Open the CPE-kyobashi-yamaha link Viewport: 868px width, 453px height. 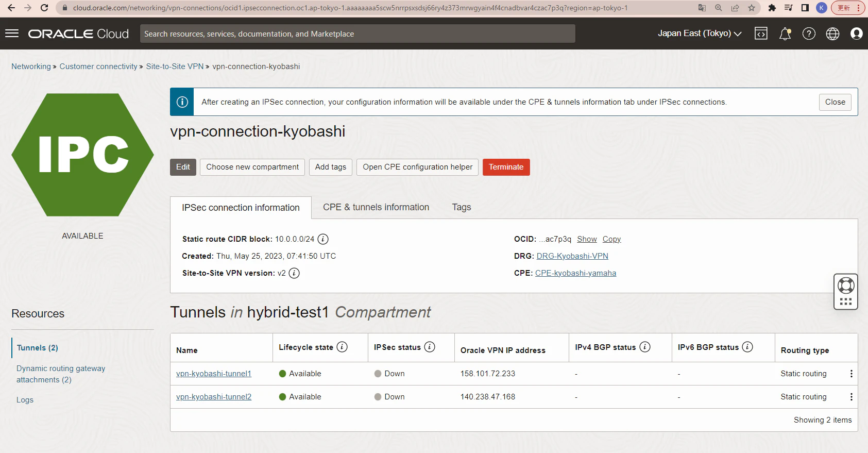point(575,273)
